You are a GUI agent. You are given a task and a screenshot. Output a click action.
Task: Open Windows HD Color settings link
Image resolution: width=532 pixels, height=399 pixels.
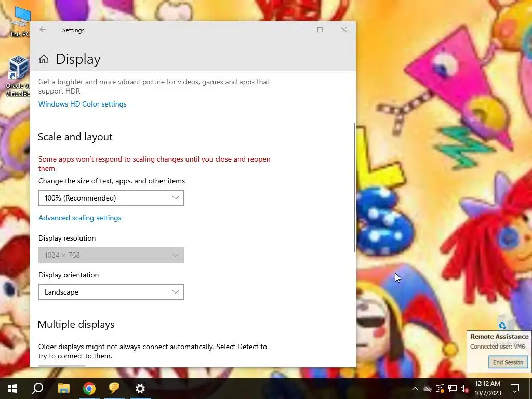click(83, 104)
